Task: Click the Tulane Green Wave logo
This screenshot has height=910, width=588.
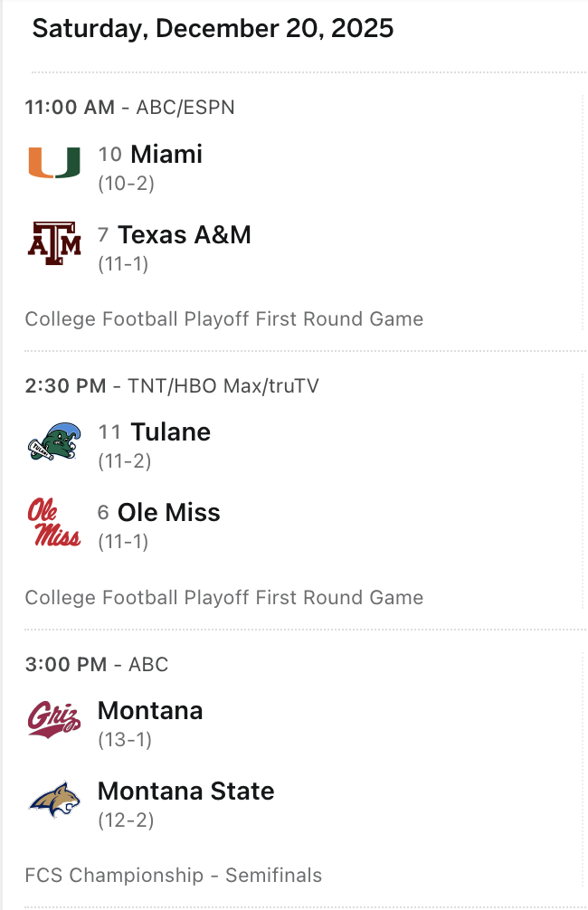Action: pyautogui.click(x=54, y=441)
